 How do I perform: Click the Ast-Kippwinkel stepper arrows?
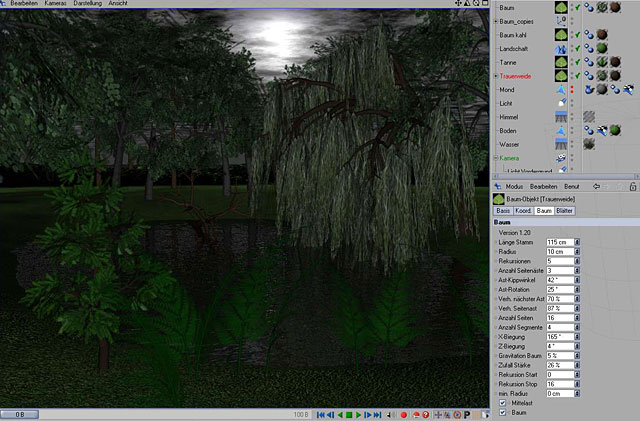pyautogui.click(x=577, y=280)
